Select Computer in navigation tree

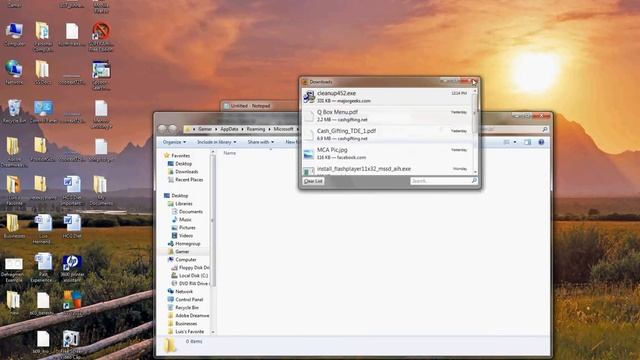tap(182, 260)
